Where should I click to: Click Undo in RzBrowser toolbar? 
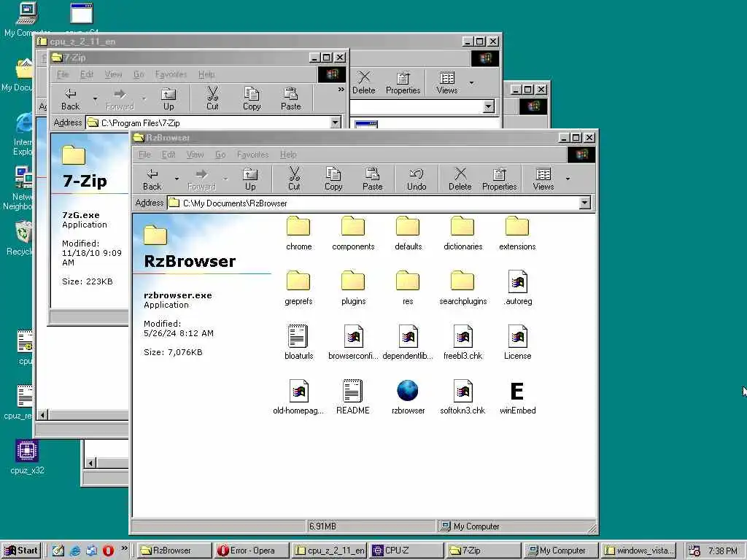coord(417,179)
